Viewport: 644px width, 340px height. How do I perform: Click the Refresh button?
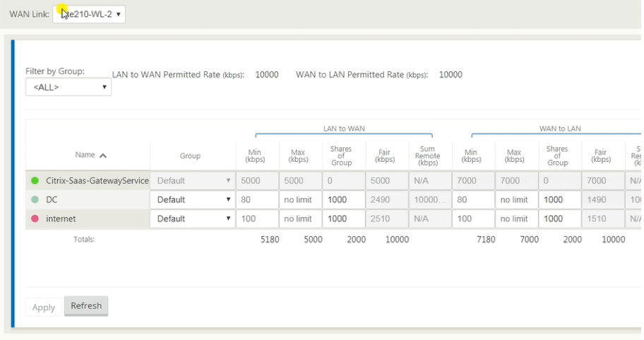(86, 306)
